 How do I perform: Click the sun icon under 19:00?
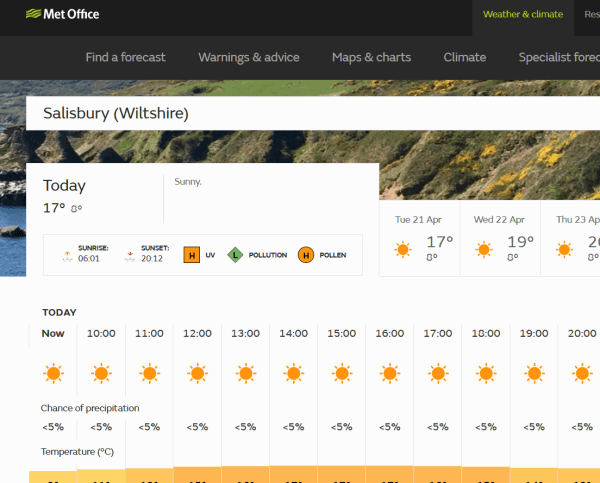pos(533,374)
